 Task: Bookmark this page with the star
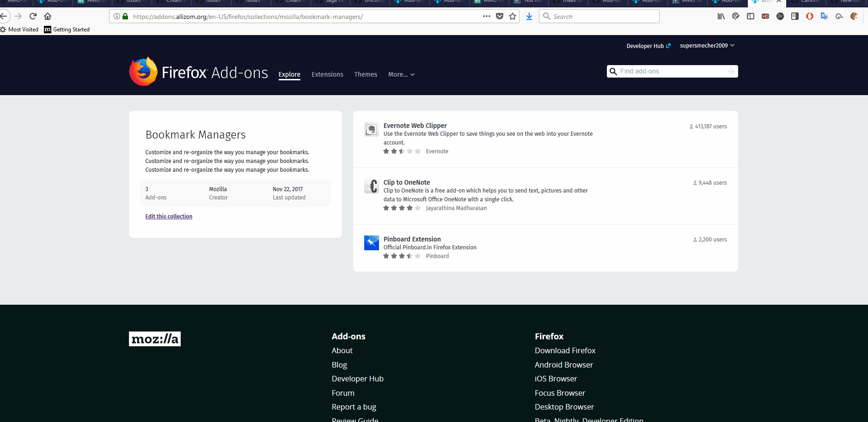tap(513, 16)
